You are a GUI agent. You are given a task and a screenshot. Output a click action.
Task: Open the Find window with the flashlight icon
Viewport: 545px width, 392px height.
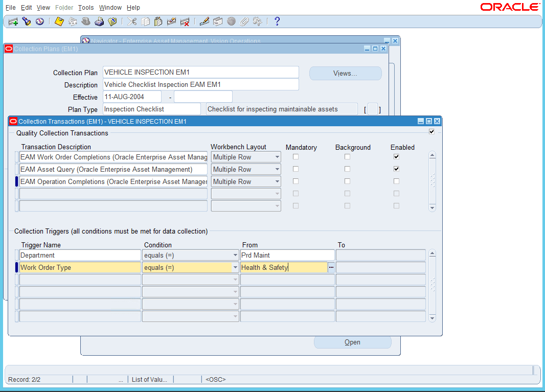click(x=27, y=21)
